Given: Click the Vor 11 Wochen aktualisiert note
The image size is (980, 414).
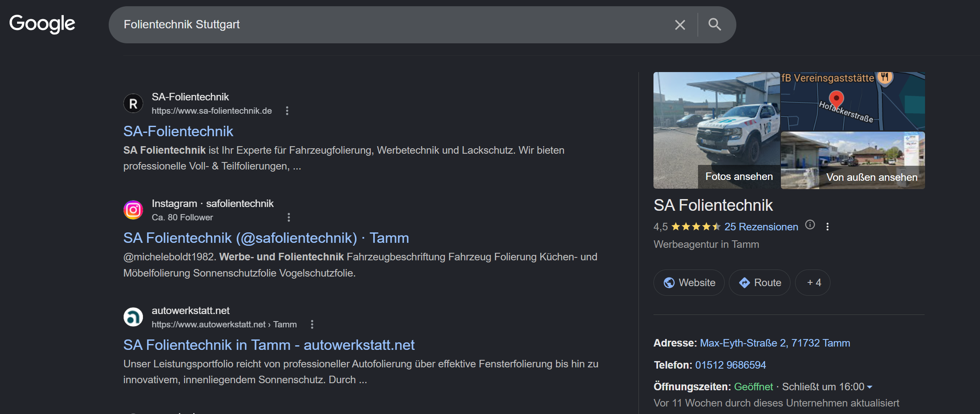Looking at the screenshot, I should point(776,403).
